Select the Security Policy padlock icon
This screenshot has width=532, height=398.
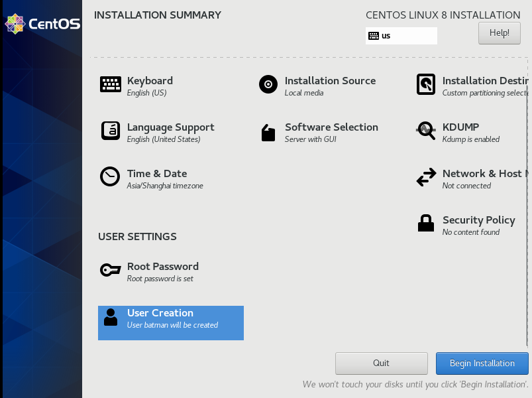pyautogui.click(x=426, y=223)
